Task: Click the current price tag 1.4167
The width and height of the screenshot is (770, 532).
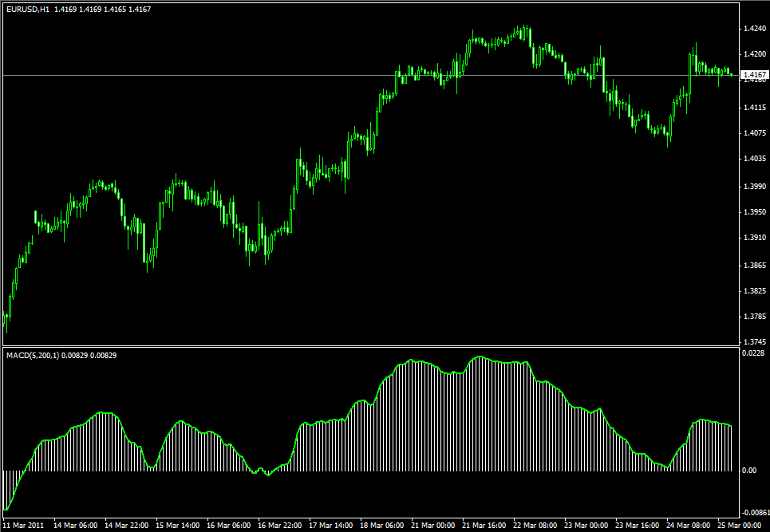Action: click(x=755, y=75)
